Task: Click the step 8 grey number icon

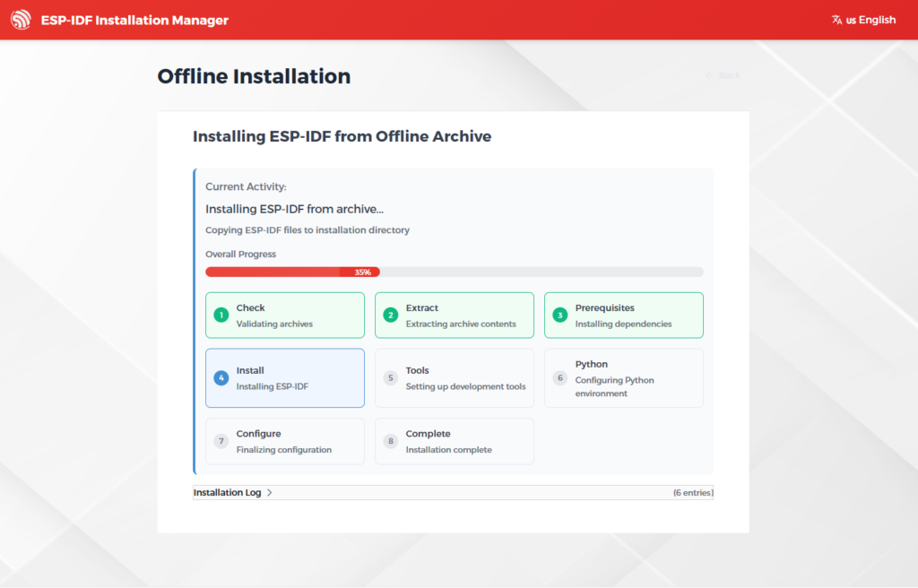Action: [391, 441]
